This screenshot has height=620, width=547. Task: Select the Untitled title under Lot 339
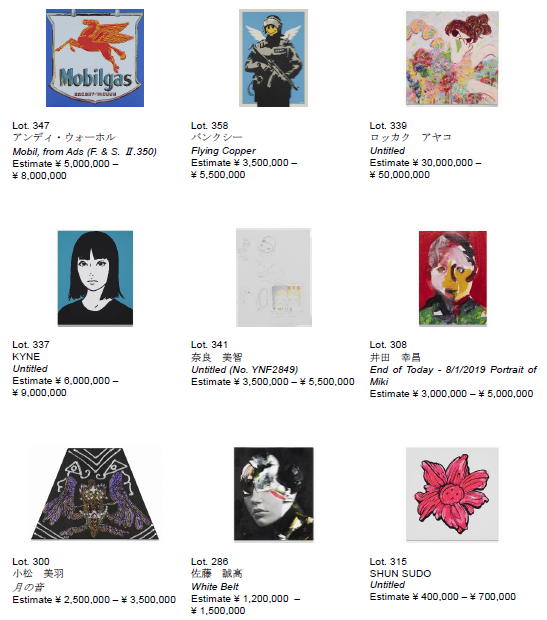point(387,151)
